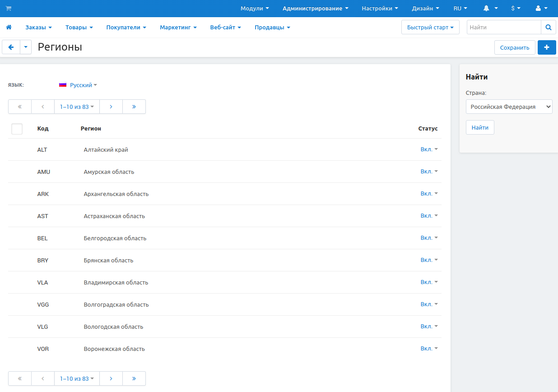Go to next page in bottom pagination
Screen dimensions: 558x392
click(x=111, y=378)
